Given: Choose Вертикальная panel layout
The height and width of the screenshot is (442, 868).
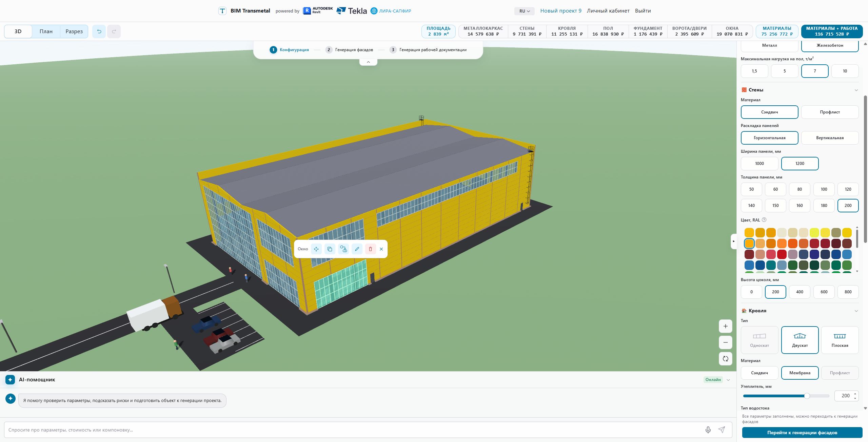Looking at the screenshot, I should point(830,138).
